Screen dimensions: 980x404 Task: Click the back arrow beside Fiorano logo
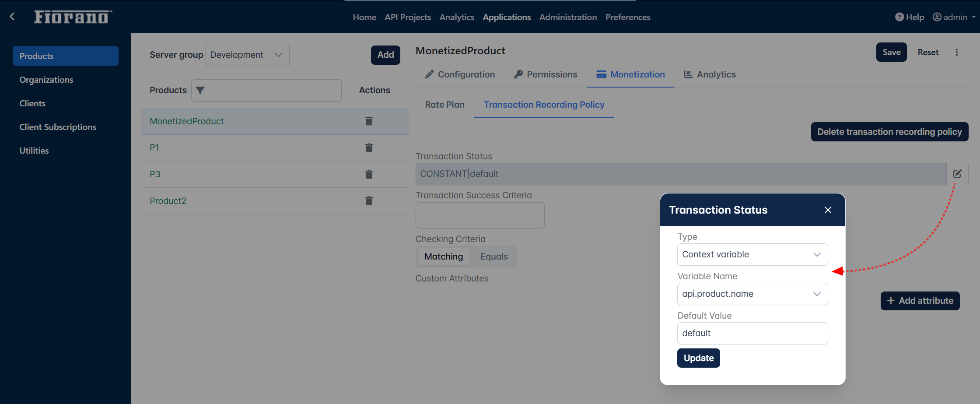12,17
